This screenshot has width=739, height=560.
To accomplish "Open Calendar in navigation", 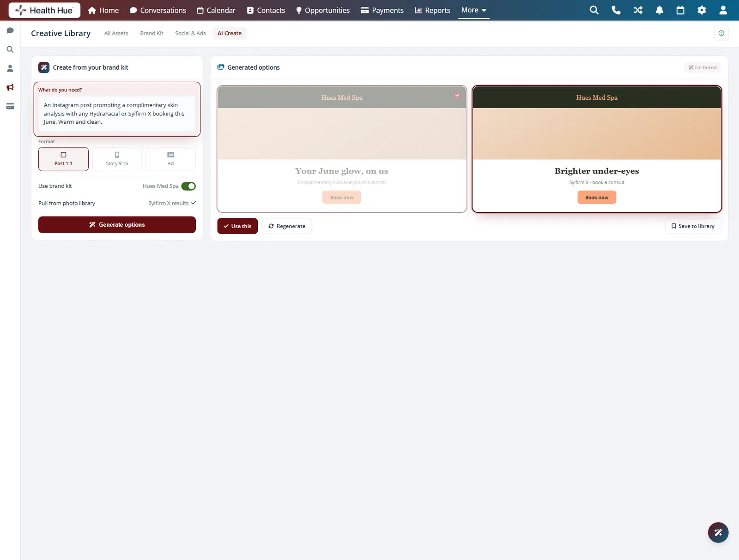I will tap(216, 10).
